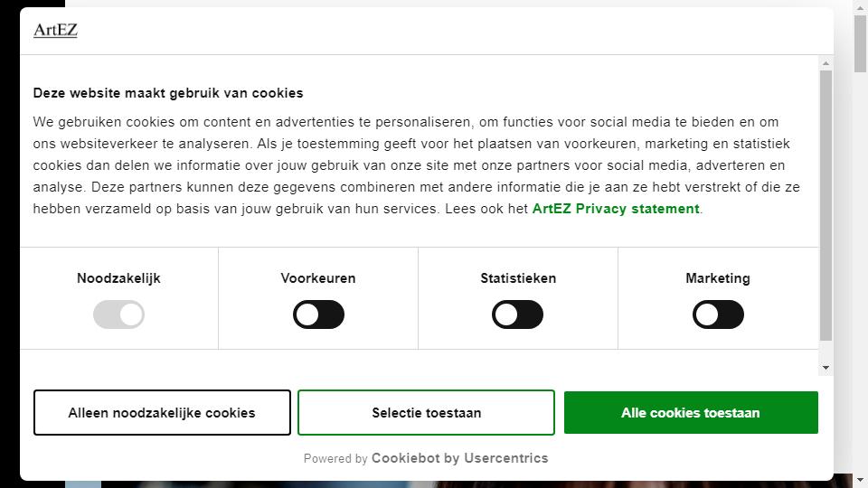Click the ArtEZ logo in the dialog header

[55, 30]
